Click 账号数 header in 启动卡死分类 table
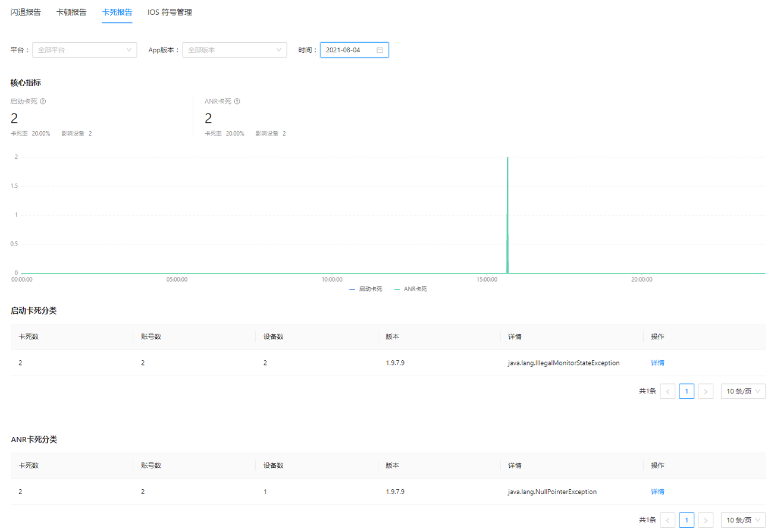The width and height of the screenshot is (771, 532). (x=151, y=336)
